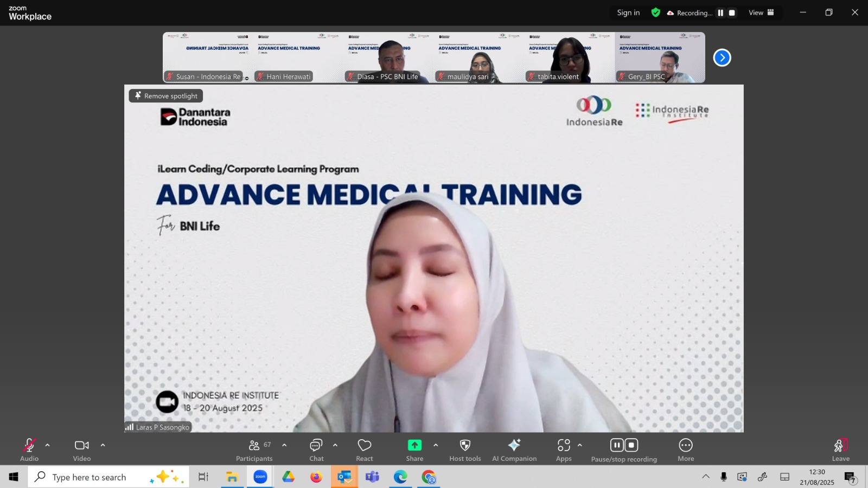868x488 pixels.
Task: Unmute the microphone Audio button
Action: coord(29,450)
